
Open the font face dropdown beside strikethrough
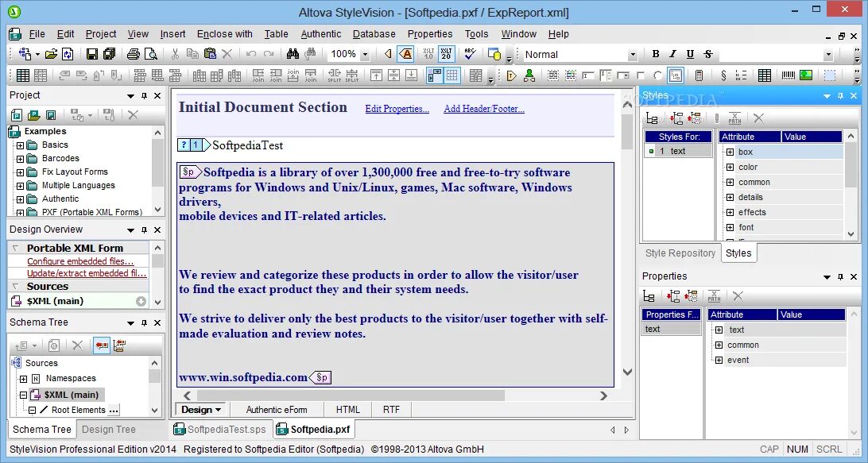click(x=828, y=55)
